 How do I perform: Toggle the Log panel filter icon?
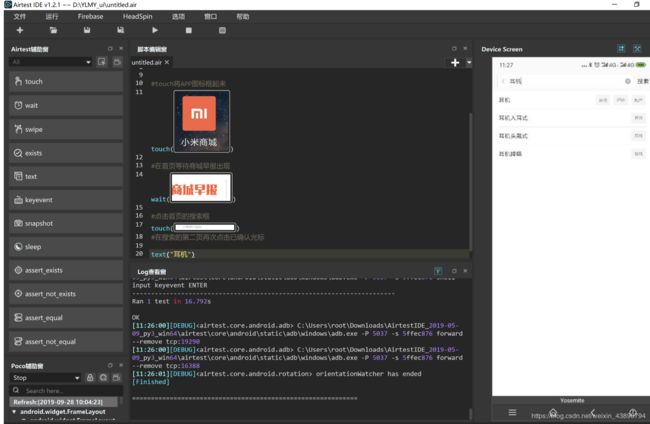438,271
